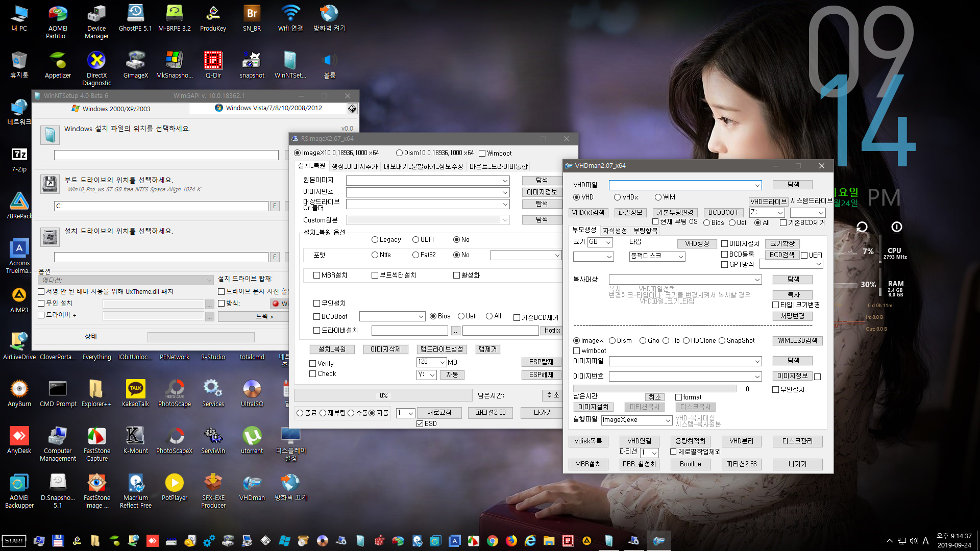Screen dimensions: 980x551
Task: Switch to 부팅항목 tab in VHDman
Action: pos(645,231)
